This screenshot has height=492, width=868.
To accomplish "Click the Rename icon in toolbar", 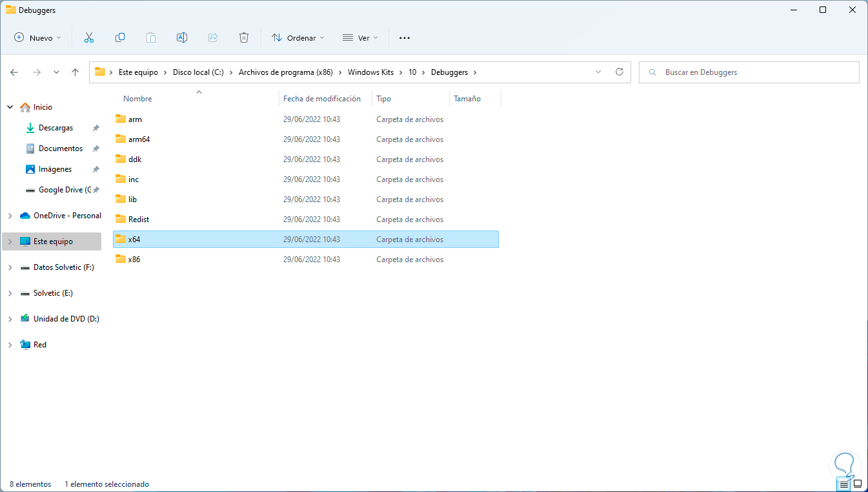I will pos(182,38).
